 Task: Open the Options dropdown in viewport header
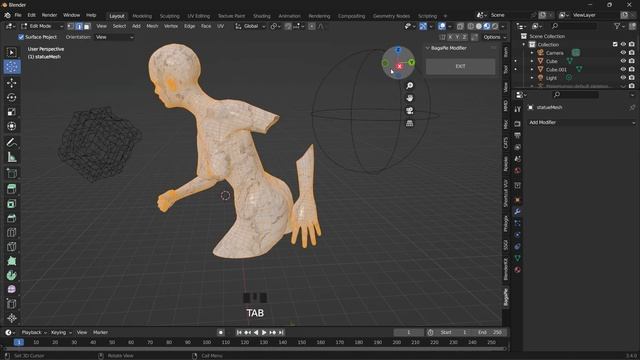coord(494,37)
